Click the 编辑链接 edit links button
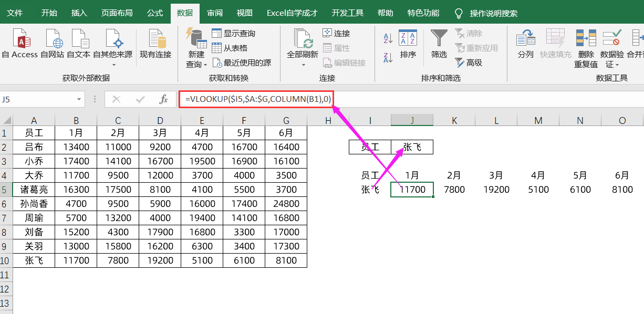 point(344,62)
